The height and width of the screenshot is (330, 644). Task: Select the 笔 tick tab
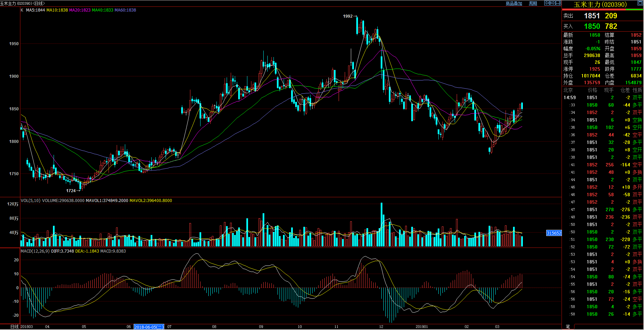click(568, 327)
